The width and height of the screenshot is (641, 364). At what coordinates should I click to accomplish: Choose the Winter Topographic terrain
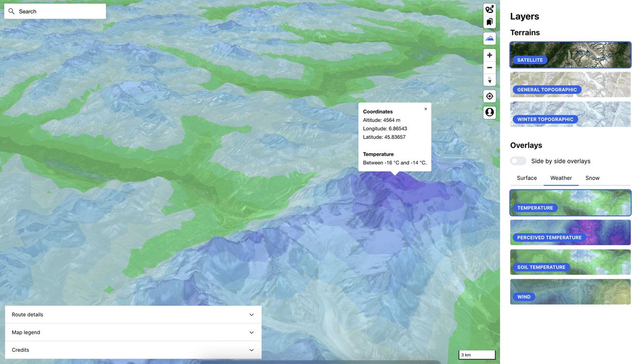pyautogui.click(x=570, y=114)
